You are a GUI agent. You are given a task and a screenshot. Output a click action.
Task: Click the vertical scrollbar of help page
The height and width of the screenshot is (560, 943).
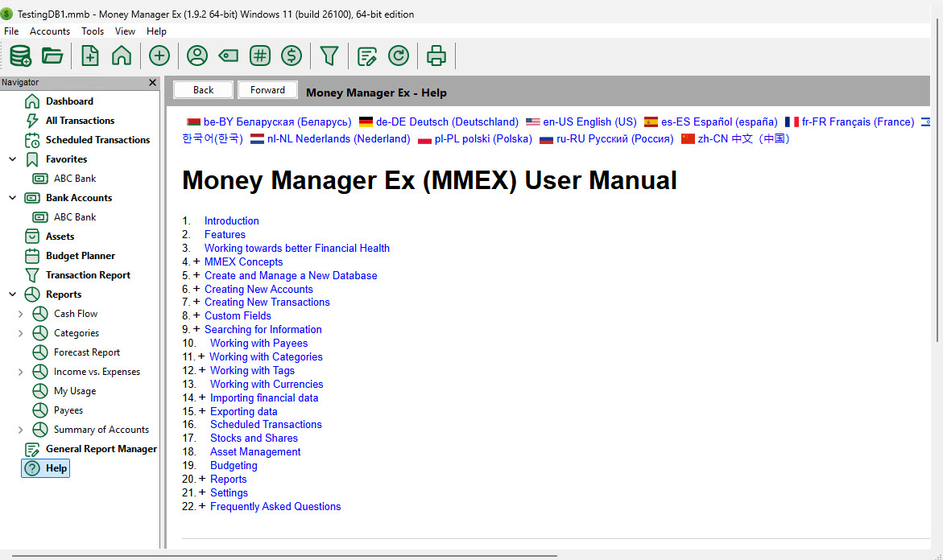tap(937, 180)
